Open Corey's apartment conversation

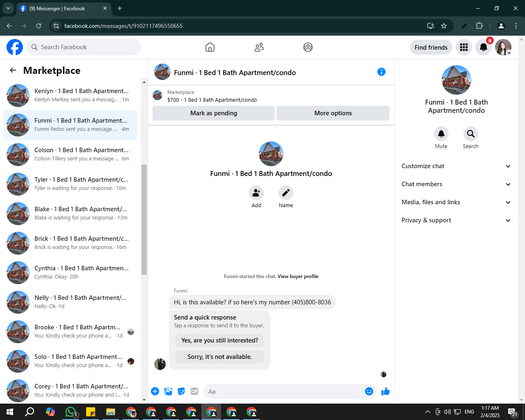[x=70, y=390]
